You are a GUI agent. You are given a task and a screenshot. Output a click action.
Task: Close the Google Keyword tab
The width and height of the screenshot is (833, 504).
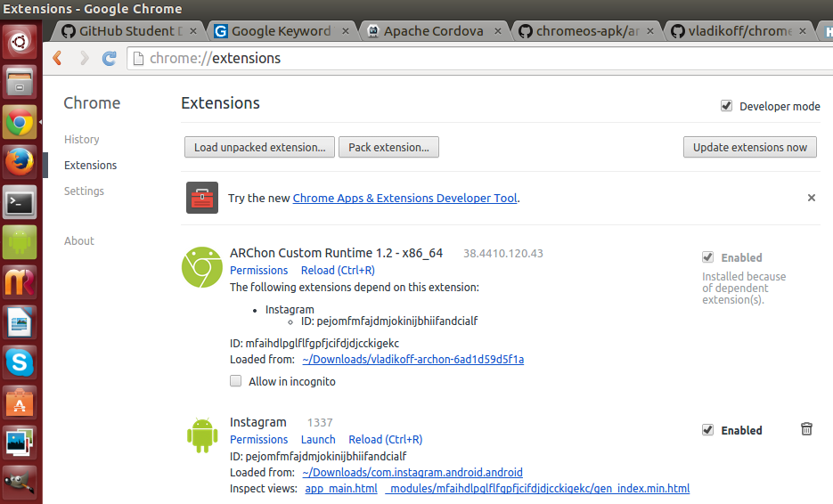coord(346,31)
